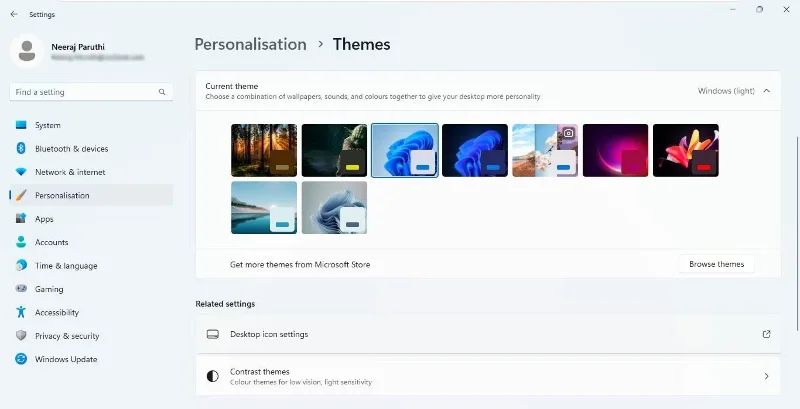The image size is (800, 409).
Task: Click the external link icon for Desktop icon settings
Action: pos(766,334)
